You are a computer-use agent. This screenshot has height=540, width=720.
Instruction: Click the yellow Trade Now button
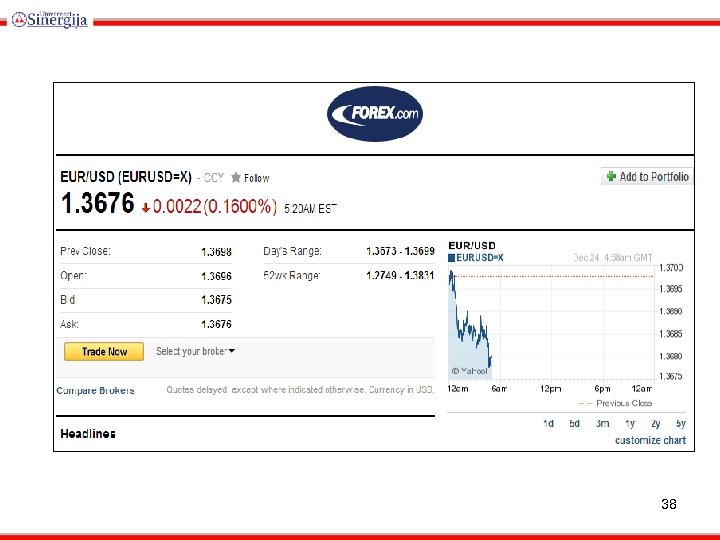[104, 352]
